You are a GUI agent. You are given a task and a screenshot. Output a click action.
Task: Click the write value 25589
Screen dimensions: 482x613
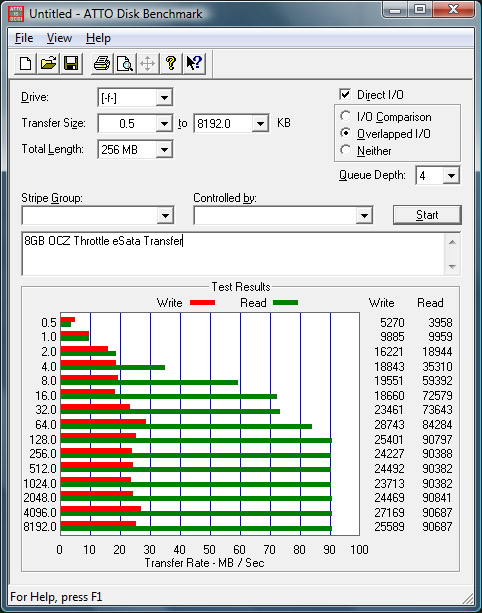point(389,527)
